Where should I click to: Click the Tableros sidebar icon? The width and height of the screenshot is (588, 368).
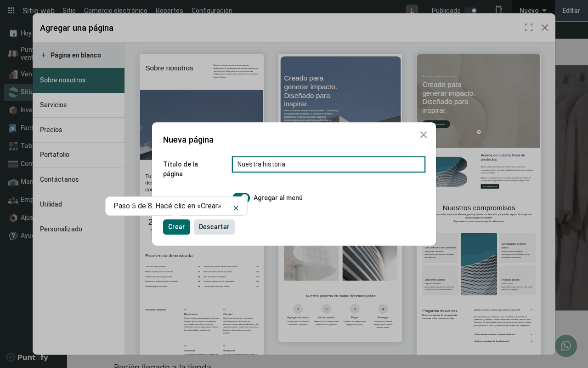point(13,146)
